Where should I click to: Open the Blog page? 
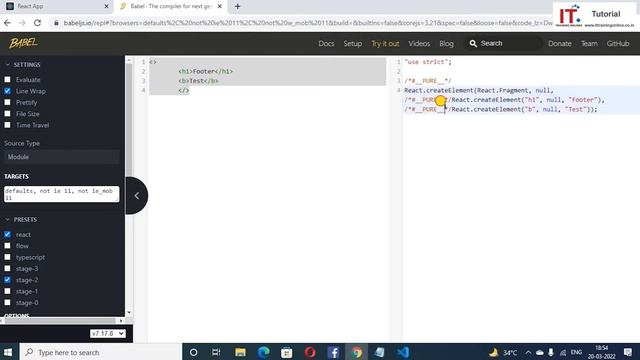point(446,43)
